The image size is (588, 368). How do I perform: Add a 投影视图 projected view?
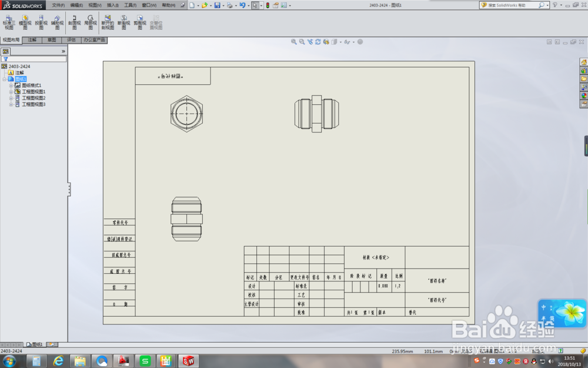(41, 22)
